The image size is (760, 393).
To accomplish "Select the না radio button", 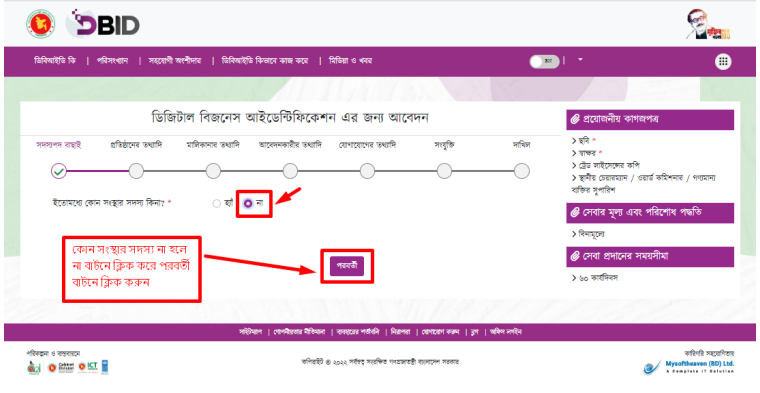I will tap(248, 204).
